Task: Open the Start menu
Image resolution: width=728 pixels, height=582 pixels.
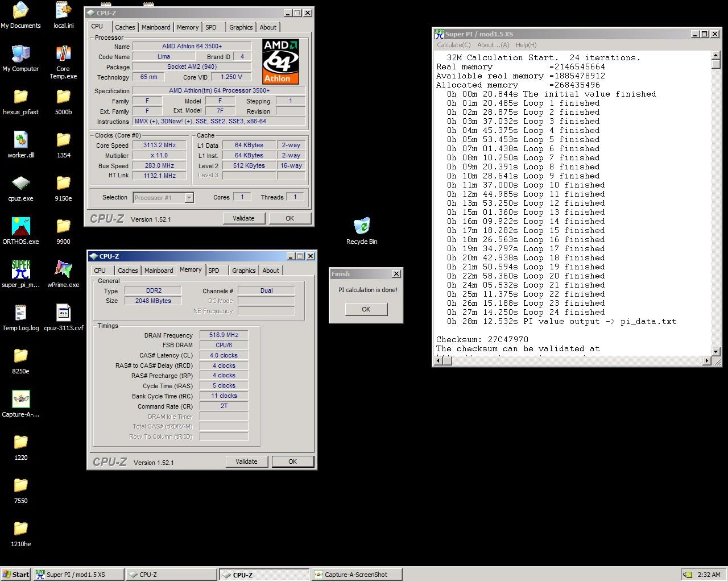Action: pyautogui.click(x=15, y=575)
